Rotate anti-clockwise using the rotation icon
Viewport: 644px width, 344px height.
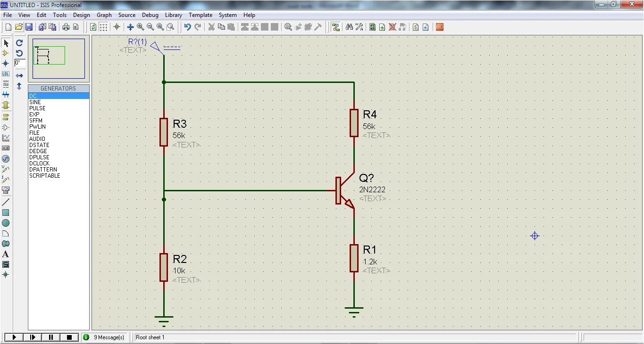tap(19, 53)
